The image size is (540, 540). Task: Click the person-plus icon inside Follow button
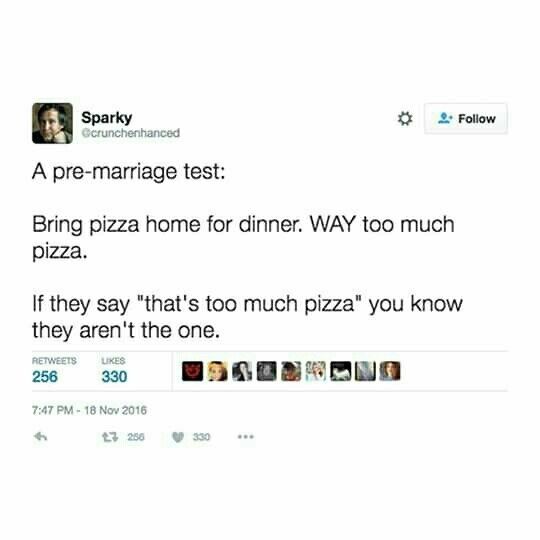(x=445, y=118)
